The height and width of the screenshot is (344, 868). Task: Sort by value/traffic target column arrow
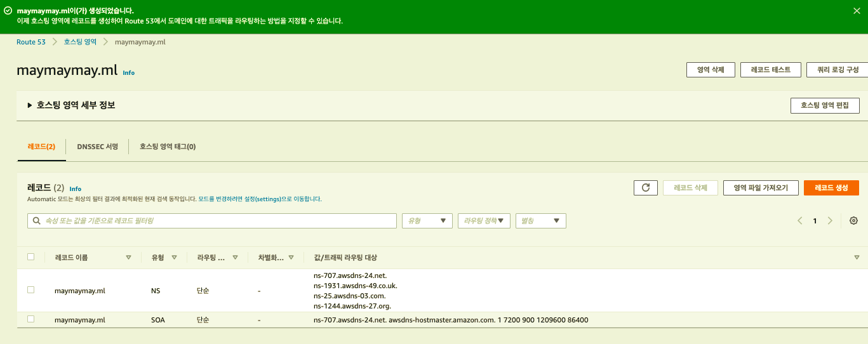point(857,258)
